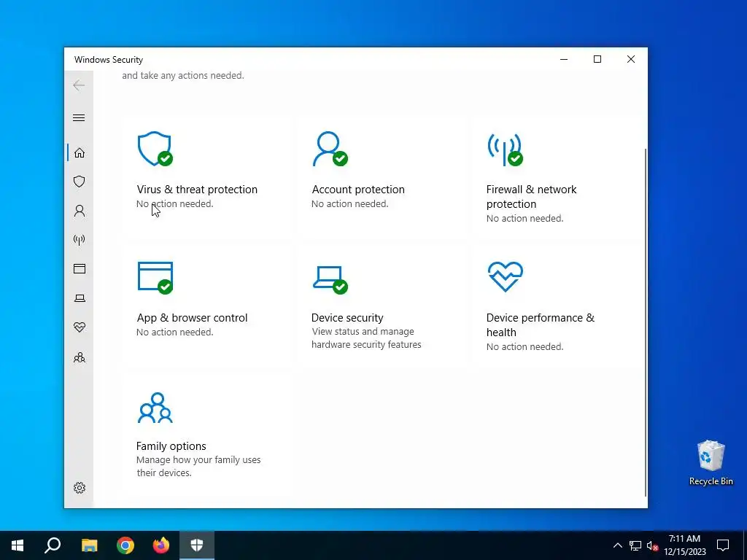747x560 pixels.
Task: Click the vertical scrollbar in Windows Security
Action: tap(646, 322)
